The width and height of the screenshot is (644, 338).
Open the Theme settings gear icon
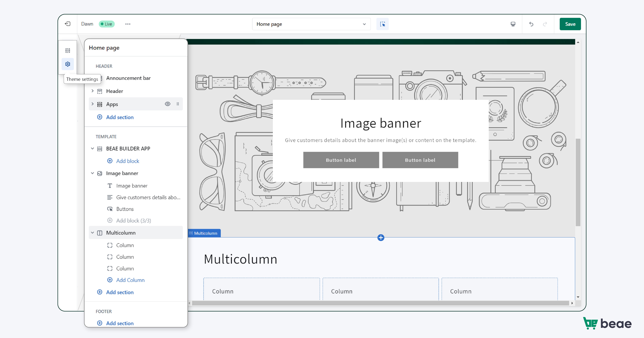68,64
